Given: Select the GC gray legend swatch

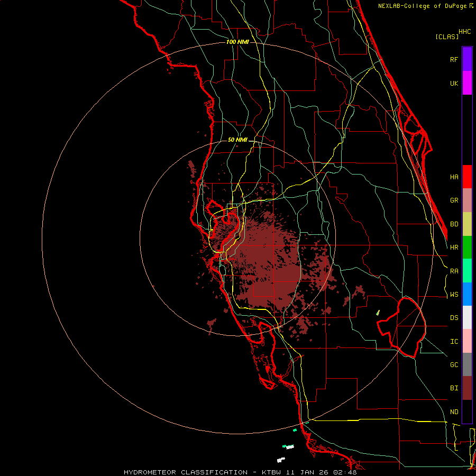Looking at the screenshot, I should 467,364.
